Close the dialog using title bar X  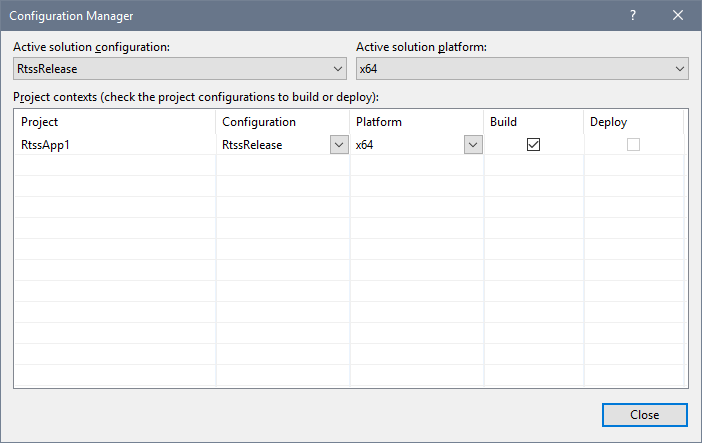click(x=677, y=16)
